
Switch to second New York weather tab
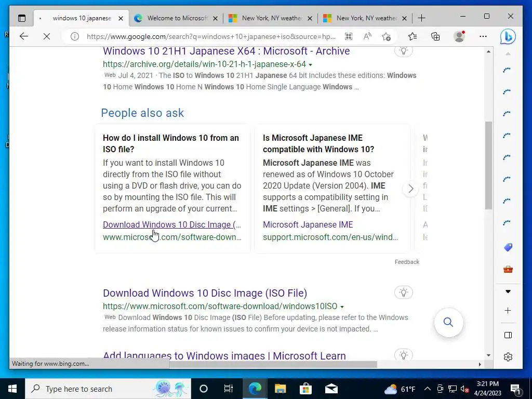click(x=366, y=18)
